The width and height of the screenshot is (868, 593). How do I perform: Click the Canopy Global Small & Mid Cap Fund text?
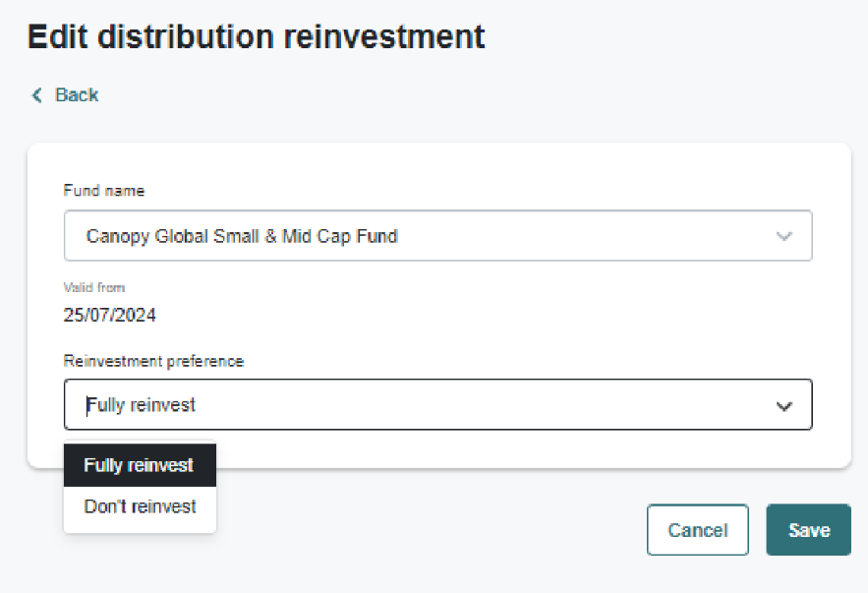(x=242, y=236)
